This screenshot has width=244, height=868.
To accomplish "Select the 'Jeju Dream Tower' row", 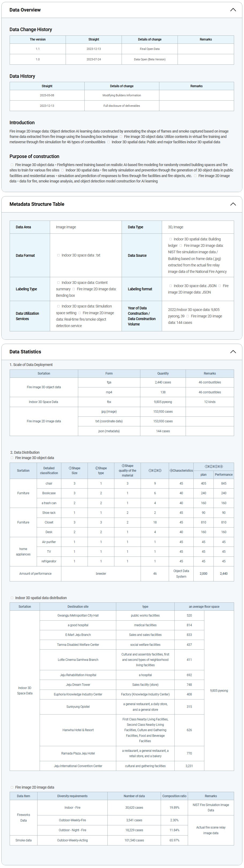I will [78, 685].
